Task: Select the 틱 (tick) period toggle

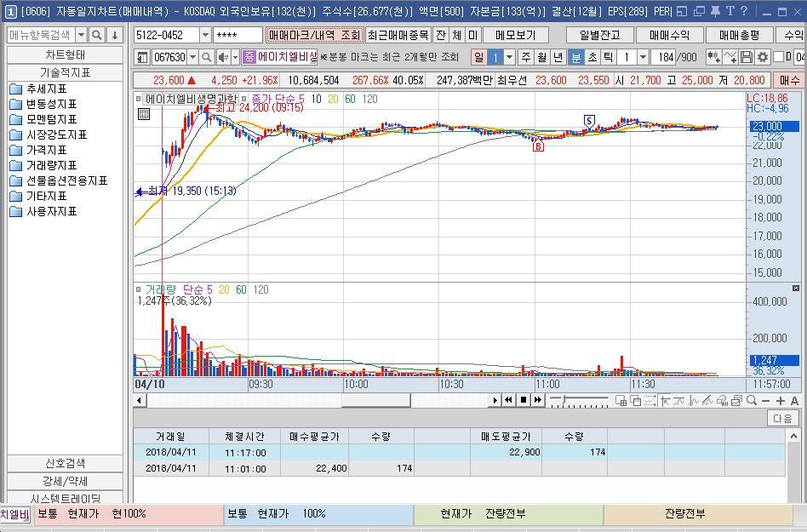Action: coord(608,57)
